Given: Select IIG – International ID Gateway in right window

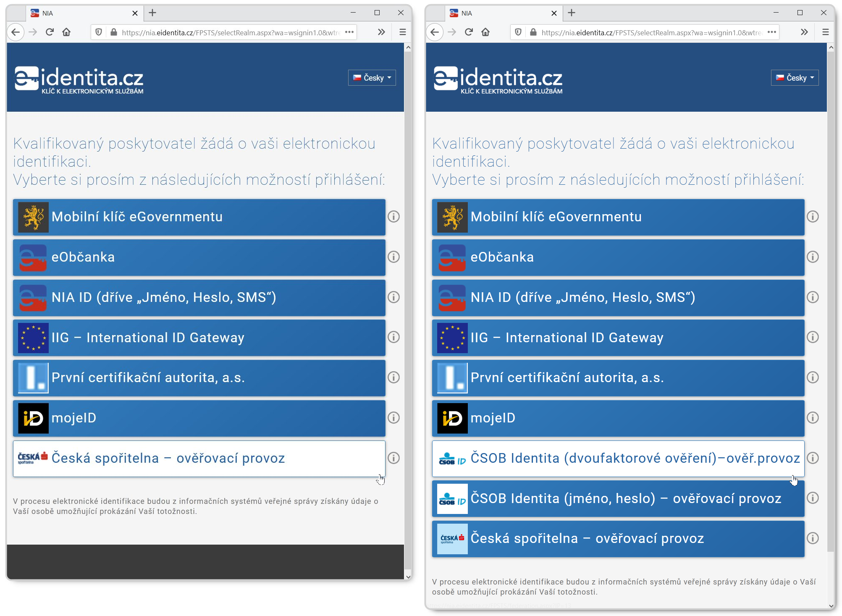Looking at the screenshot, I should click(x=618, y=338).
